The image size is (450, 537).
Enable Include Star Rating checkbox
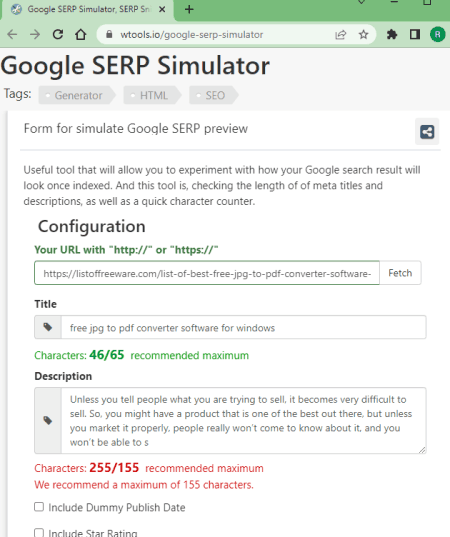click(x=39, y=533)
